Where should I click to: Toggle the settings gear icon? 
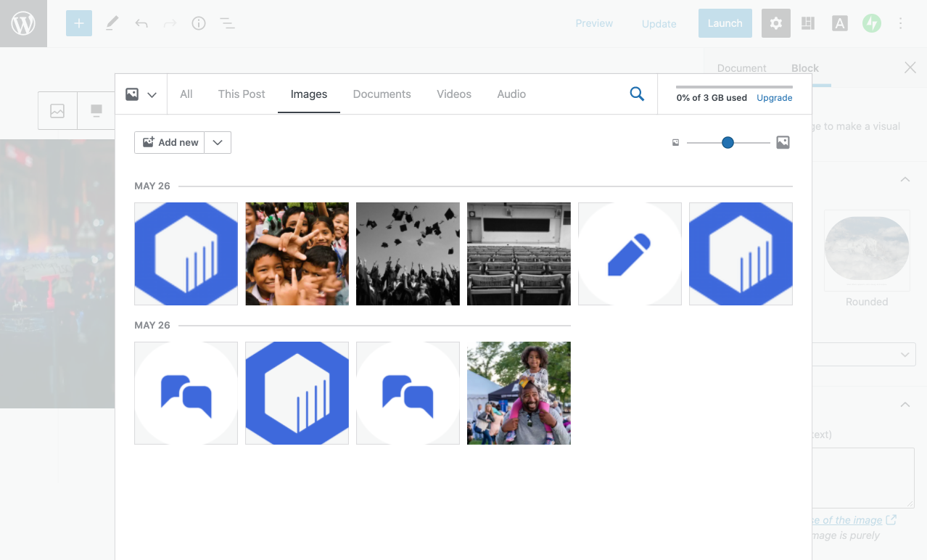pyautogui.click(x=776, y=23)
